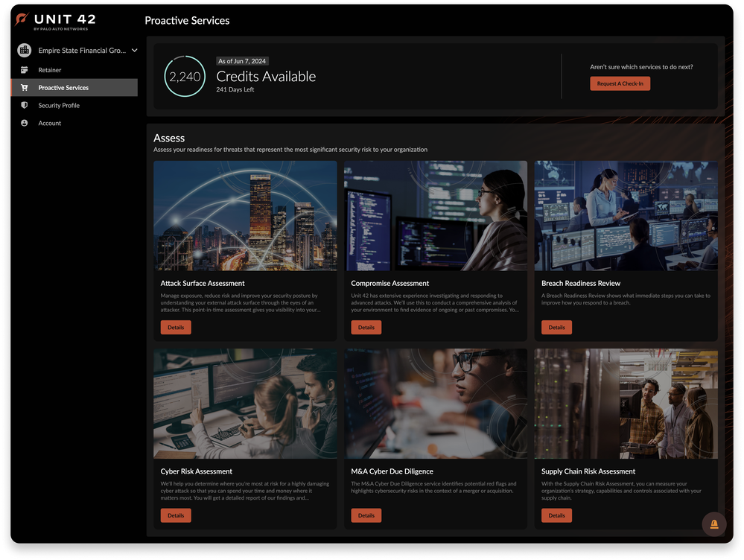Go to Security Profile page
This screenshot has width=744, height=560.
[x=59, y=106]
